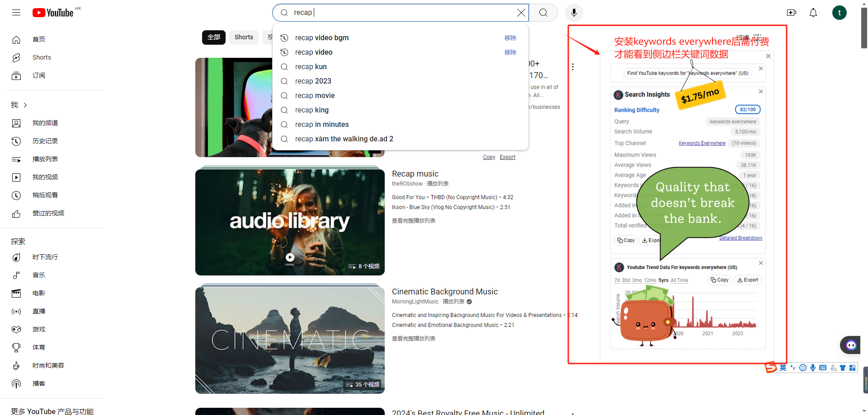The height and width of the screenshot is (415, 868).
Task: Open the Detailed Breakdown link
Action: click(x=741, y=238)
